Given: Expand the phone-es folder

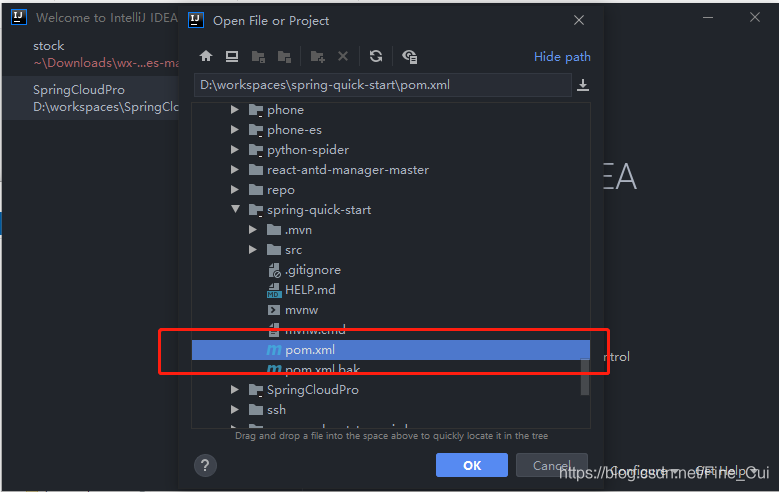Looking at the screenshot, I should pos(234,130).
